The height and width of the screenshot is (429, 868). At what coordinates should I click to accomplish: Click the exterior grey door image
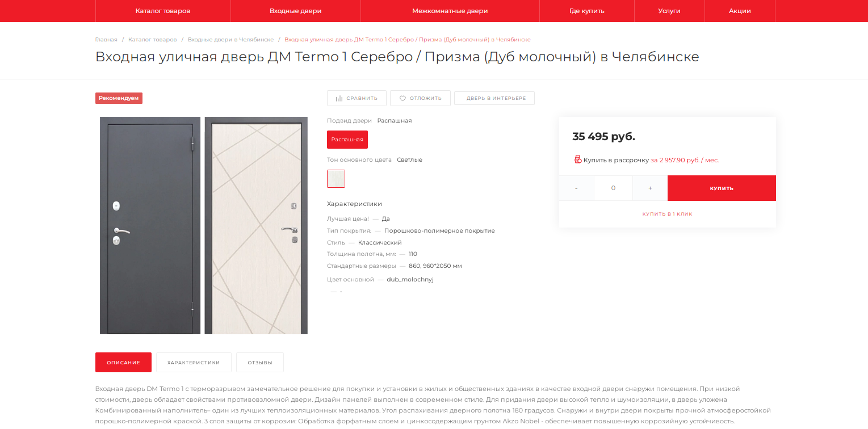coord(150,225)
